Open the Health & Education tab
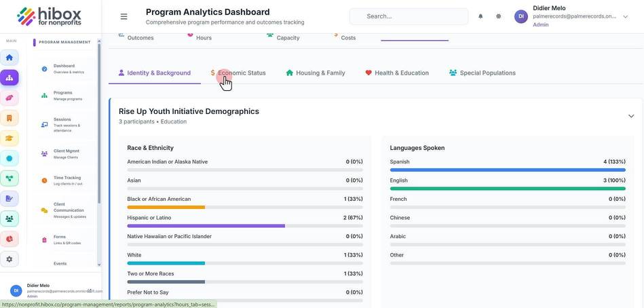644x308 pixels. tap(397, 73)
